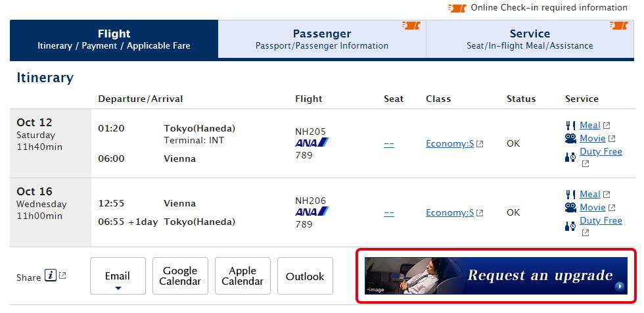644x313 pixels.
Task: Click the Outlook share button
Action: click(x=305, y=276)
